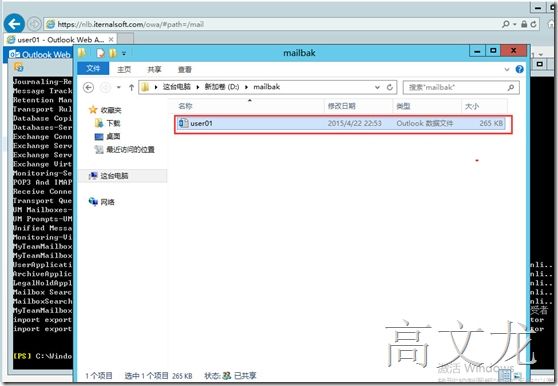The image size is (558, 386).
Task: Switch to large icons view in status bar
Action: (x=517, y=375)
